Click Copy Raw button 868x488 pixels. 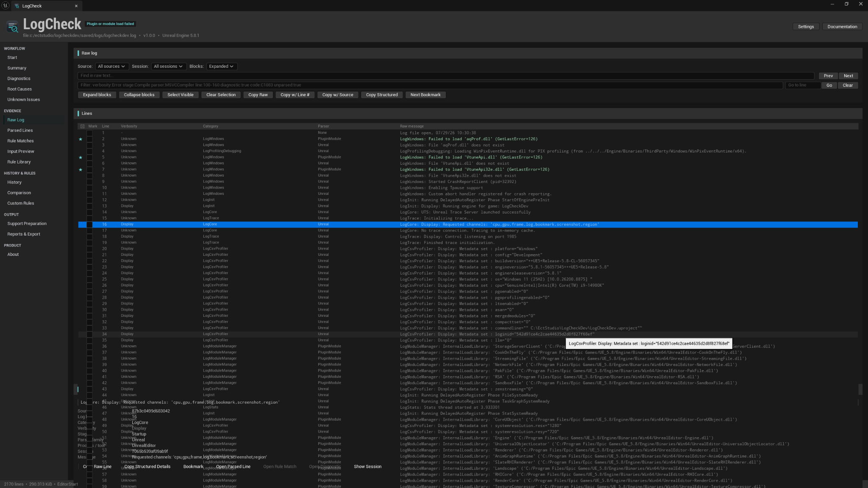pos(258,95)
